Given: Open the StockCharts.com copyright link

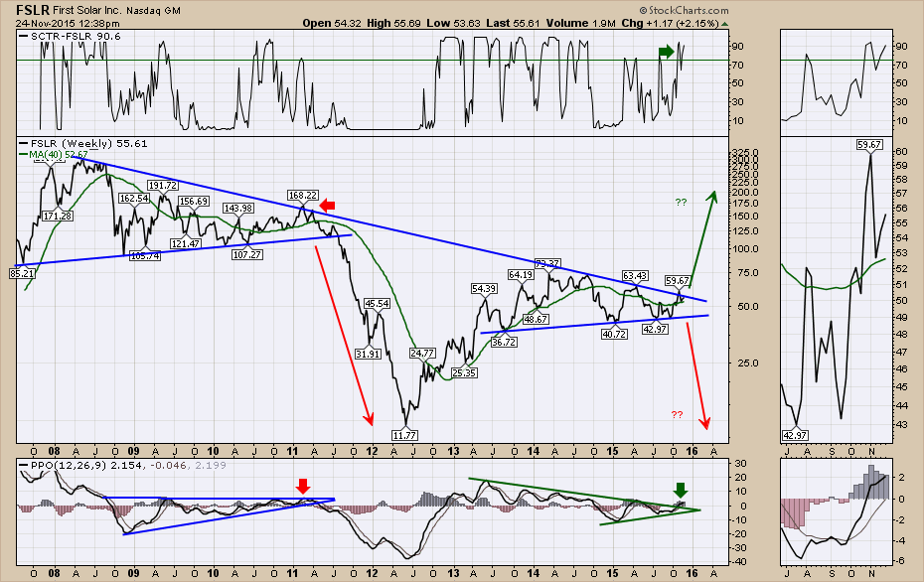Looking at the screenshot, I should click(x=684, y=11).
